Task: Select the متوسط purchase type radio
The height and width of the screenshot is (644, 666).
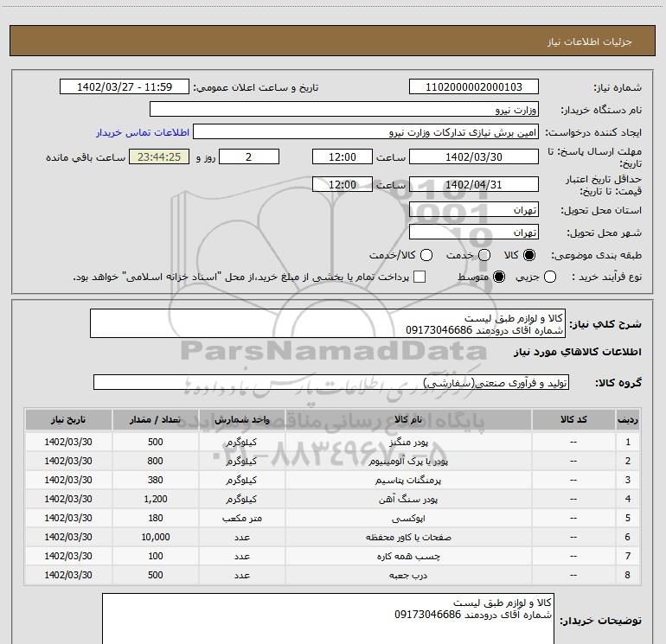Action: coord(499,277)
